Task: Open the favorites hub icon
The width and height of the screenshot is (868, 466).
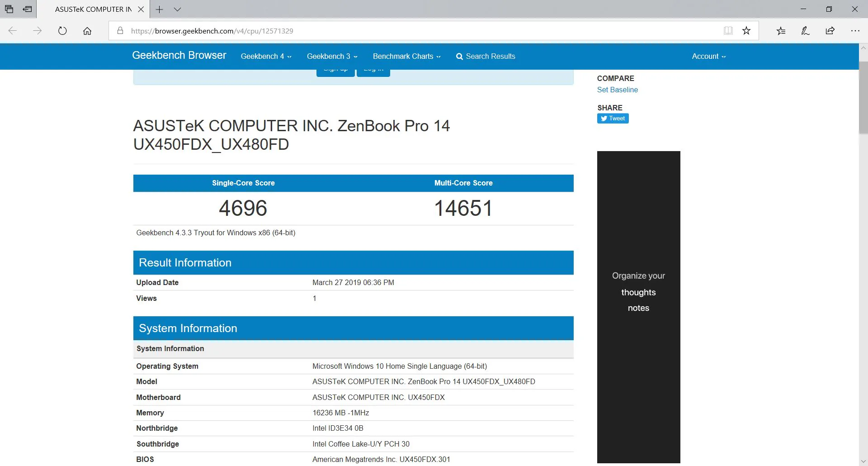Action: [x=781, y=31]
